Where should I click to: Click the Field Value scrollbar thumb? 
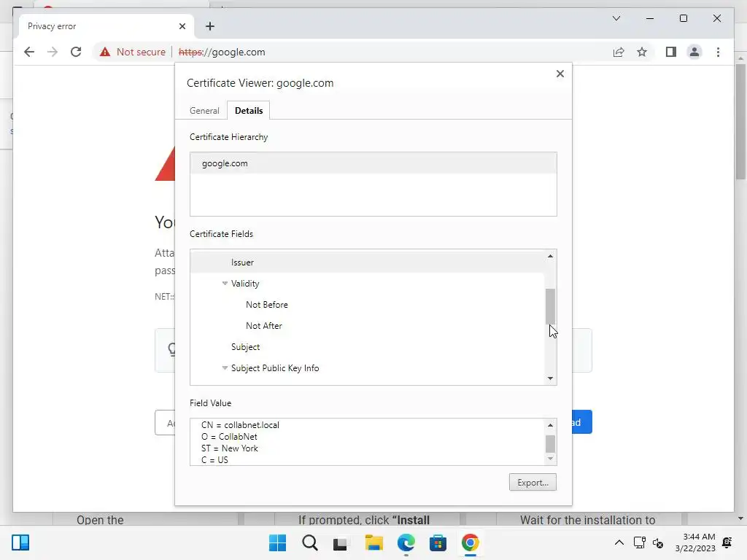tap(550, 444)
